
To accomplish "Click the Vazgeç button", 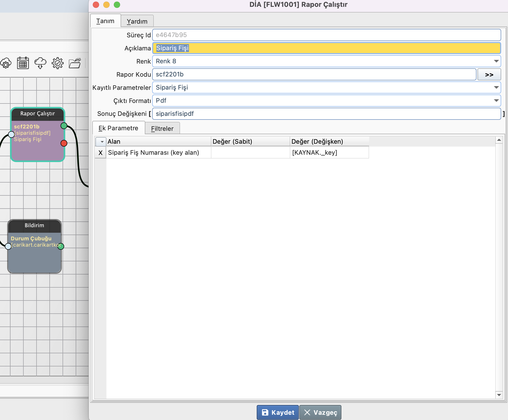I will tap(320, 412).
